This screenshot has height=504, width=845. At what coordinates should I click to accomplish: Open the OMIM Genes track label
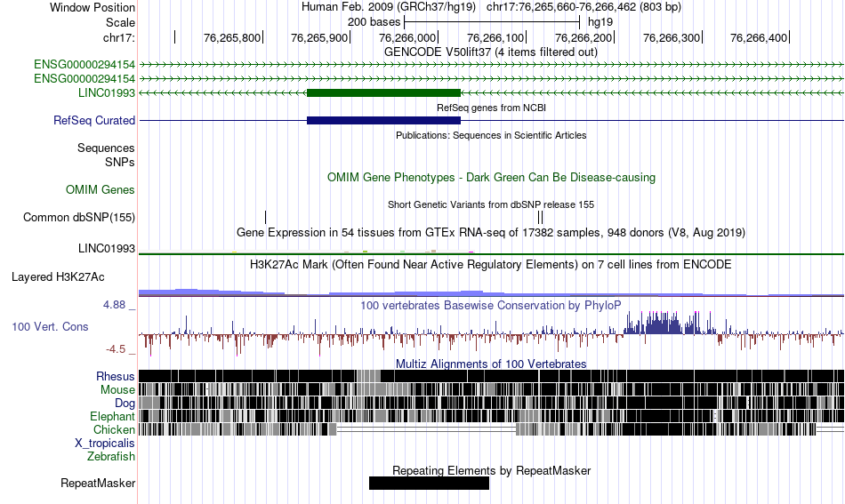(x=101, y=189)
